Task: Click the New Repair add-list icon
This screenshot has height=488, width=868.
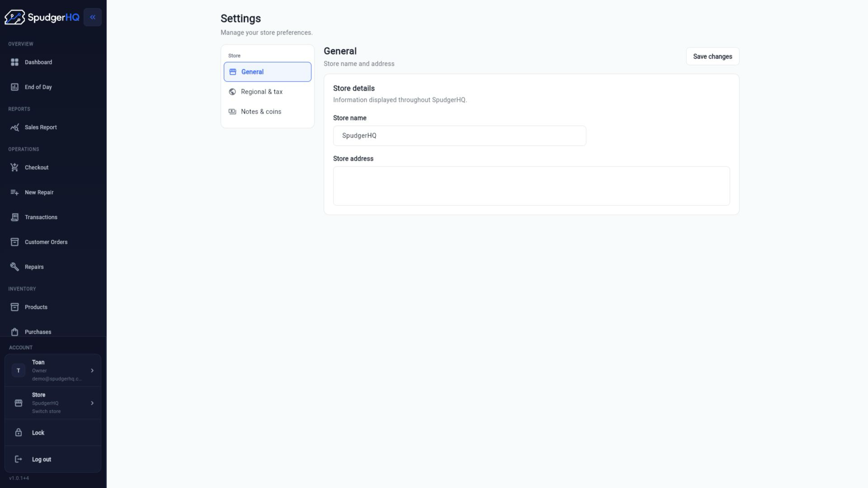Action: [x=14, y=192]
